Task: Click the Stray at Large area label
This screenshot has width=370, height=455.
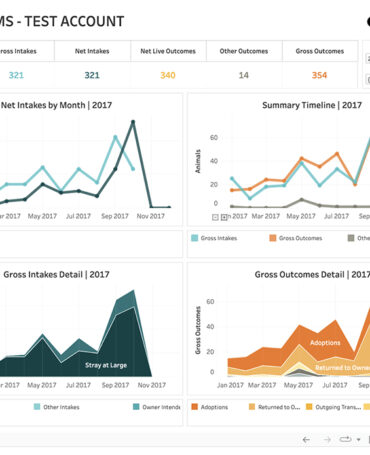Action: tap(106, 365)
